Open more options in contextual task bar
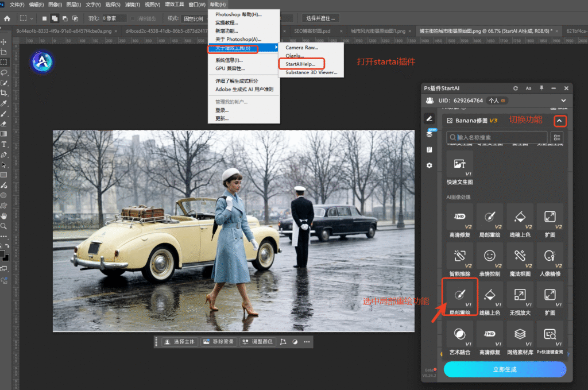 point(307,342)
